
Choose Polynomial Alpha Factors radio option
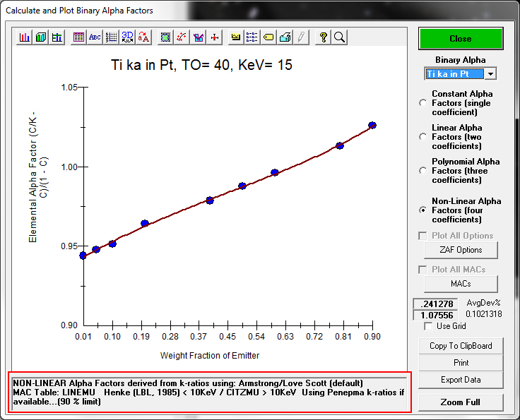(423, 171)
